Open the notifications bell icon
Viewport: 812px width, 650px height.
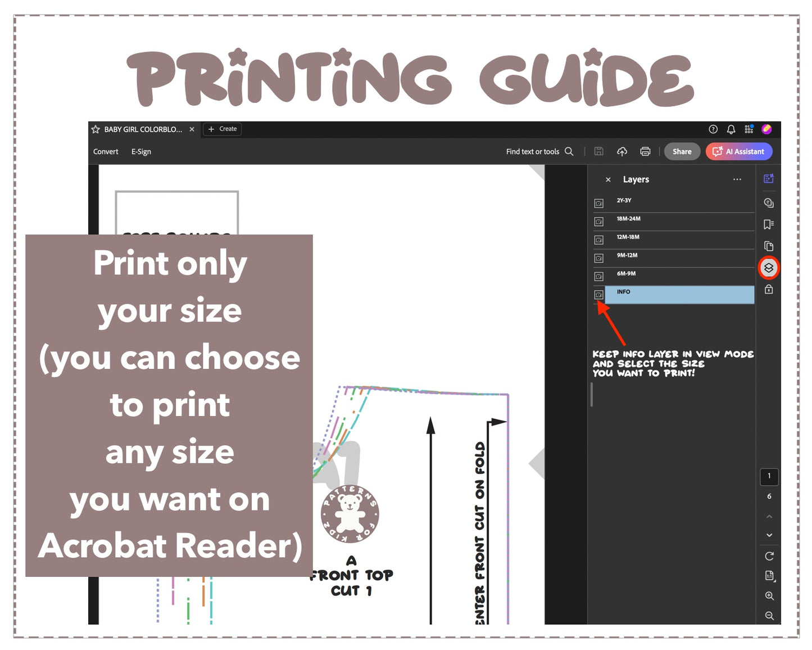(x=731, y=129)
